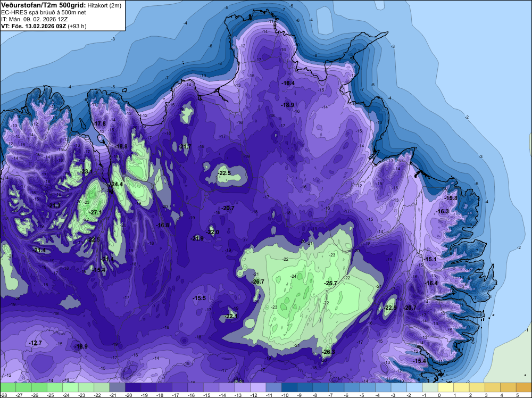Screen dimensions: 532x398
Task: Click the initial time "IT: Mán. 09. 02. 2026 12Z"
Action: pyautogui.click(x=34, y=19)
